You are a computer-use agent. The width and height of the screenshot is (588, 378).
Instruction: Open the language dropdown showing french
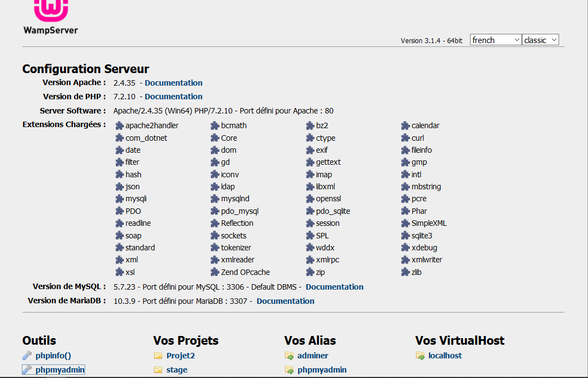496,40
